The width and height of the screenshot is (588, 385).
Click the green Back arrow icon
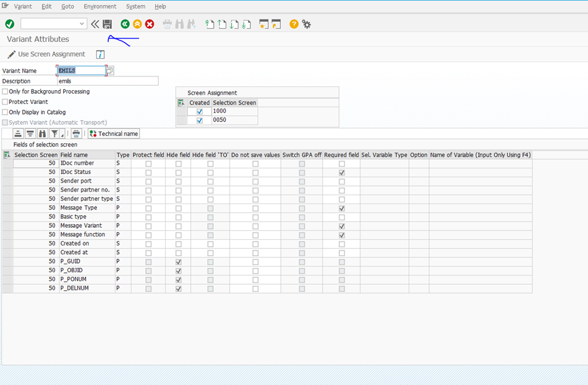125,24
